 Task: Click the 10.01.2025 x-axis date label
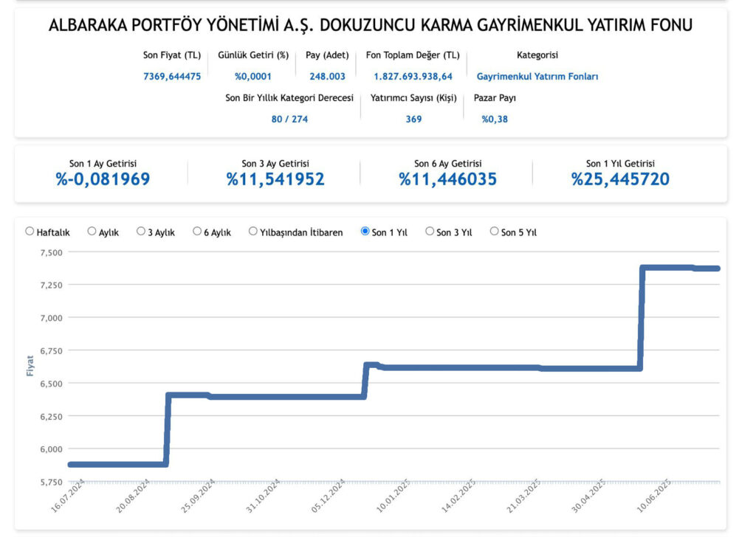click(x=393, y=496)
